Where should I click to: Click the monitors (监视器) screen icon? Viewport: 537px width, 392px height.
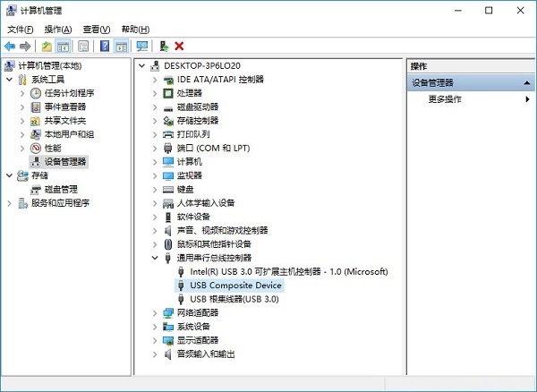168,175
